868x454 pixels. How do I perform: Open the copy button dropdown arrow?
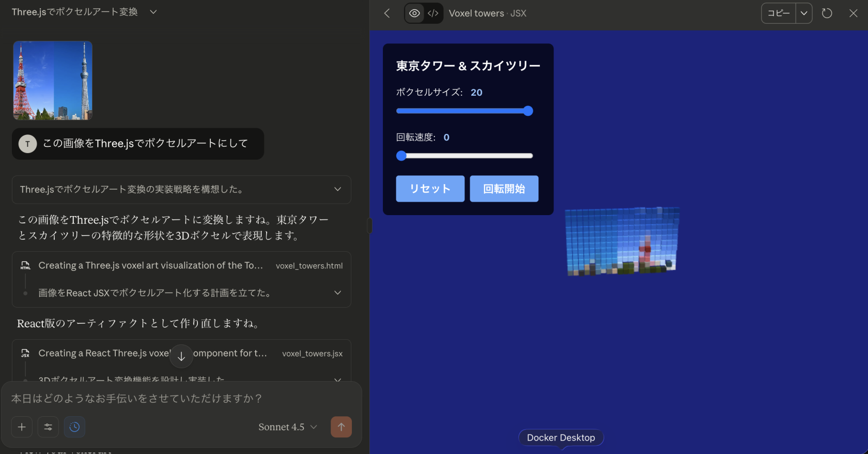(x=804, y=13)
